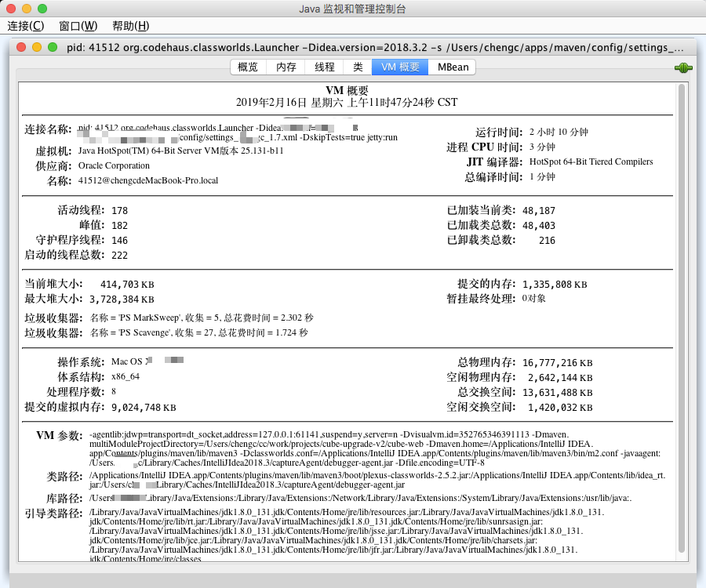The height and width of the screenshot is (588, 706).
Task: Click the 总交换空间 value 13,631,488 KB
Action: pos(558,392)
